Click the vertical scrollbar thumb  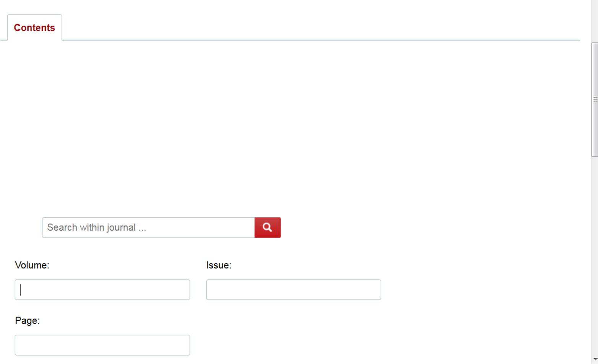[x=595, y=99]
